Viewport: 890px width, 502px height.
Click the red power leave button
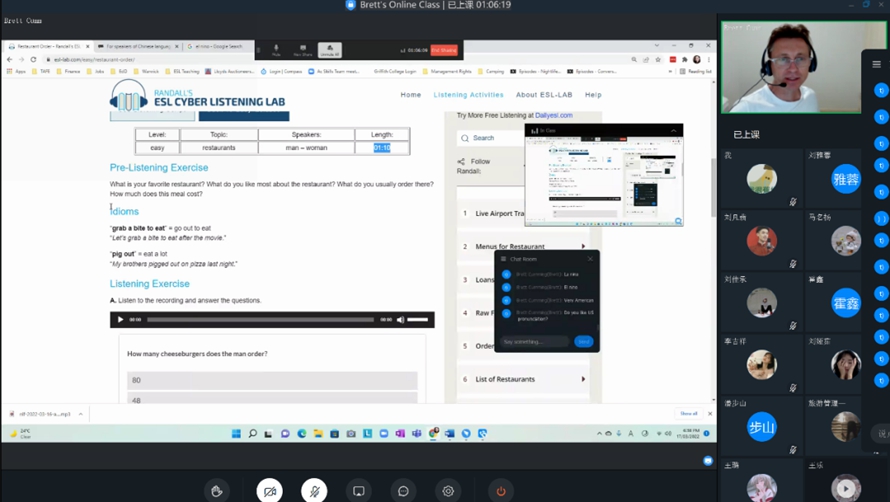[x=501, y=491]
